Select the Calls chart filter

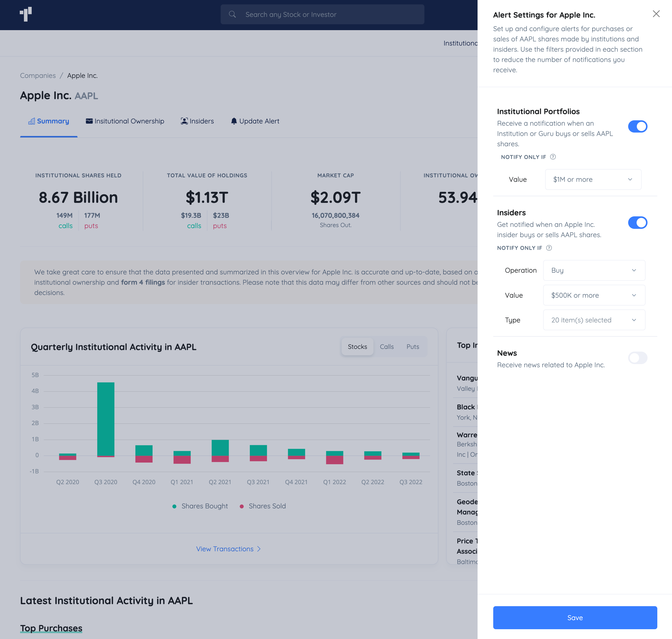386,347
